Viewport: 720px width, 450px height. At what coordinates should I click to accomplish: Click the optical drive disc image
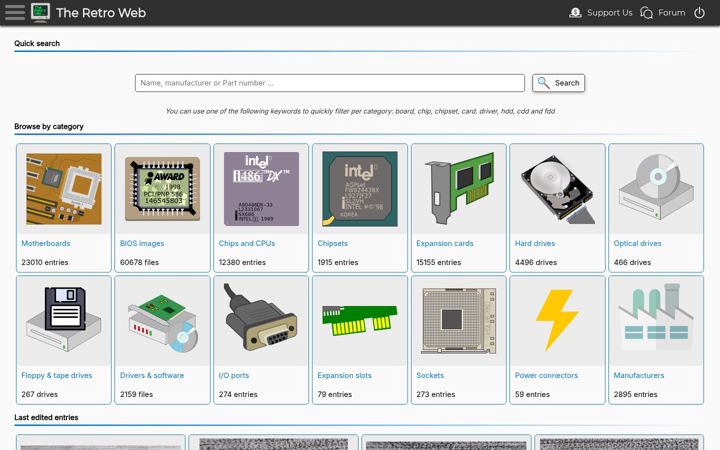(x=656, y=187)
